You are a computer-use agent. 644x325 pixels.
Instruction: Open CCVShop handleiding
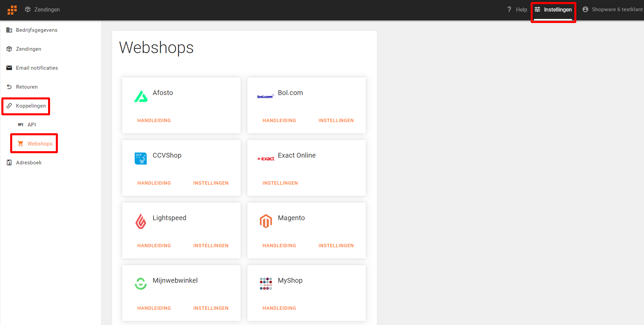click(x=154, y=183)
